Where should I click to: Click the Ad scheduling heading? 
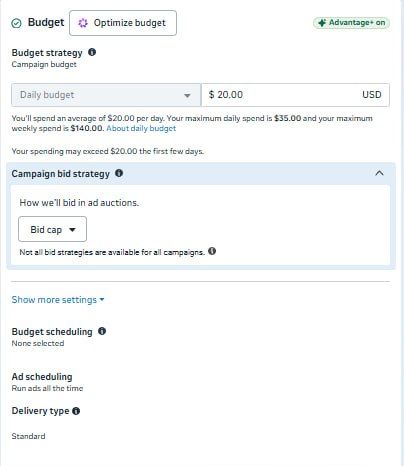click(42, 377)
